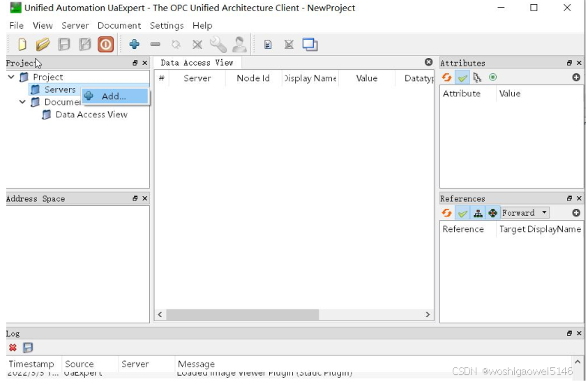Click the Node Id column header
This screenshot has height=382, width=588.
(x=253, y=78)
